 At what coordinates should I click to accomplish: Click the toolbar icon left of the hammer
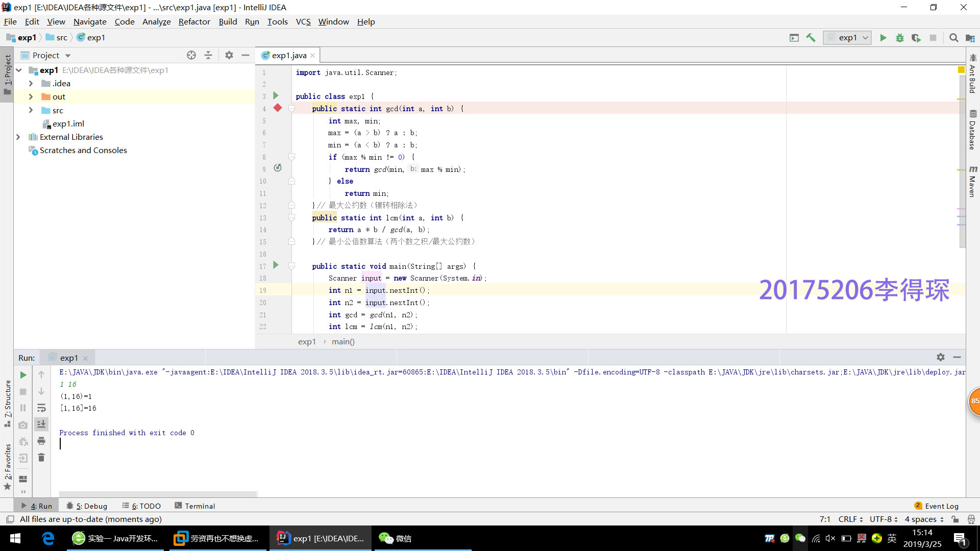click(794, 38)
